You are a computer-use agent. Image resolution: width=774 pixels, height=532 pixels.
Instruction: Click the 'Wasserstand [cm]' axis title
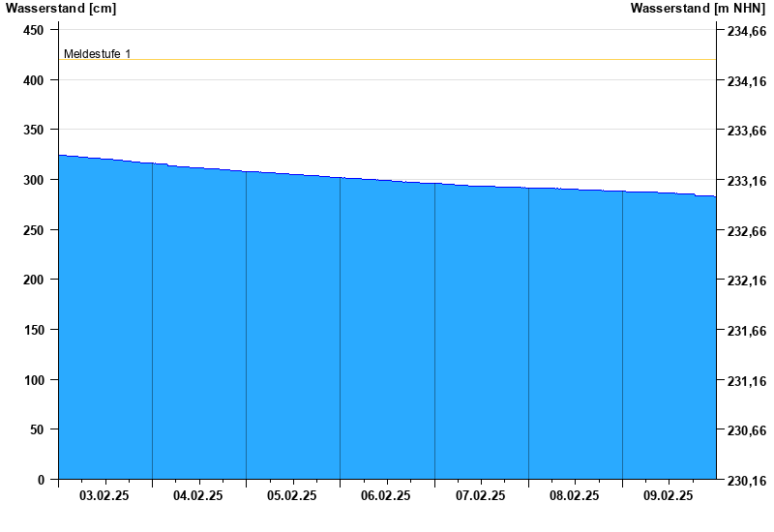61,8
